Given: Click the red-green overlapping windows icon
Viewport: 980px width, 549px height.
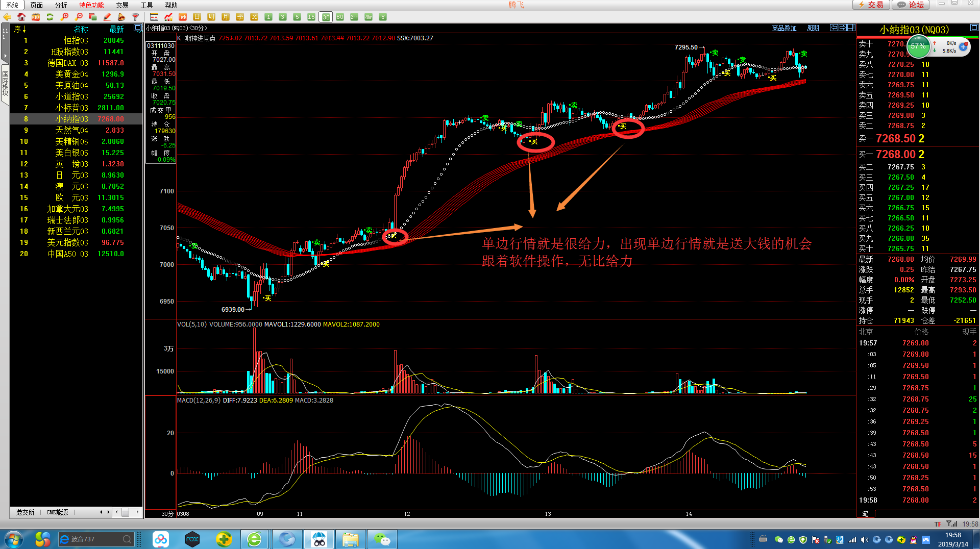Looking at the screenshot, I should [93, 17].
